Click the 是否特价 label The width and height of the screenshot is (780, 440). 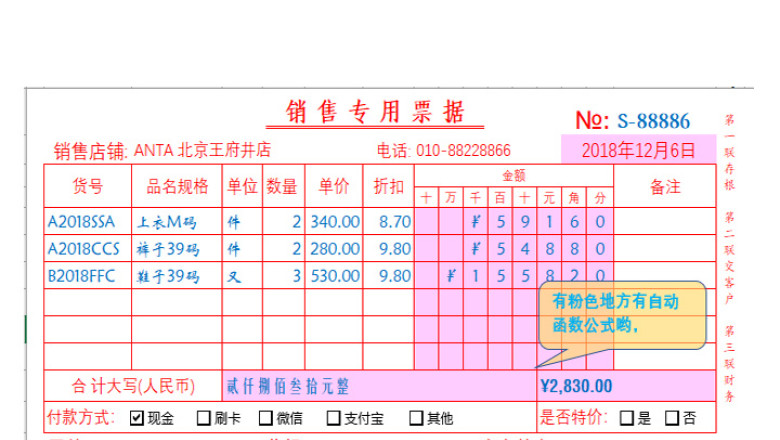(574, 418)
